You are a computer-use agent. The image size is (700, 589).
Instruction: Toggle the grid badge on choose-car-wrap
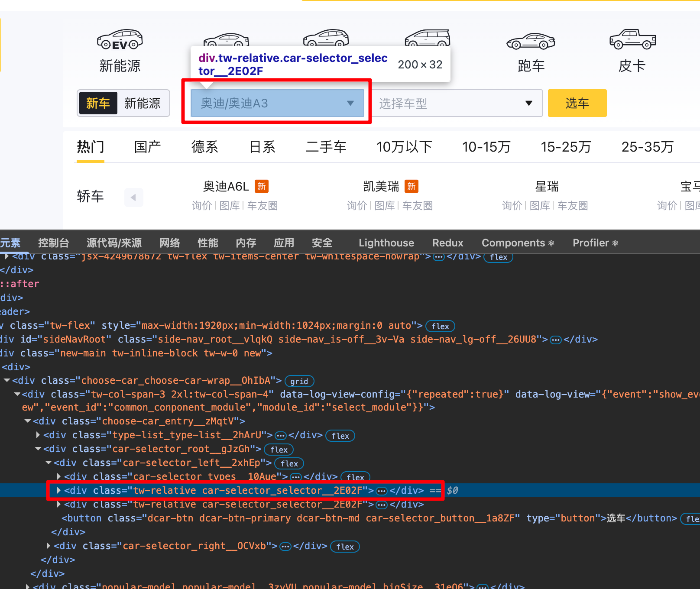(299, 381)
